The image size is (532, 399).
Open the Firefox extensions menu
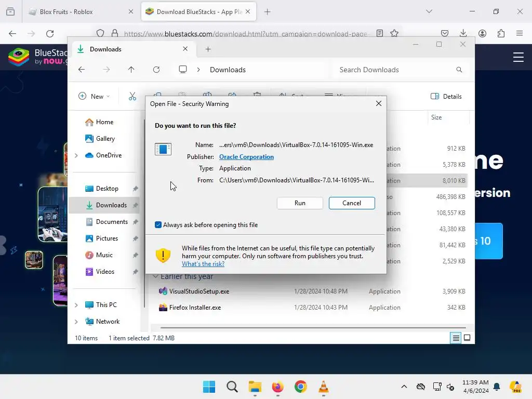pos(501,33)
